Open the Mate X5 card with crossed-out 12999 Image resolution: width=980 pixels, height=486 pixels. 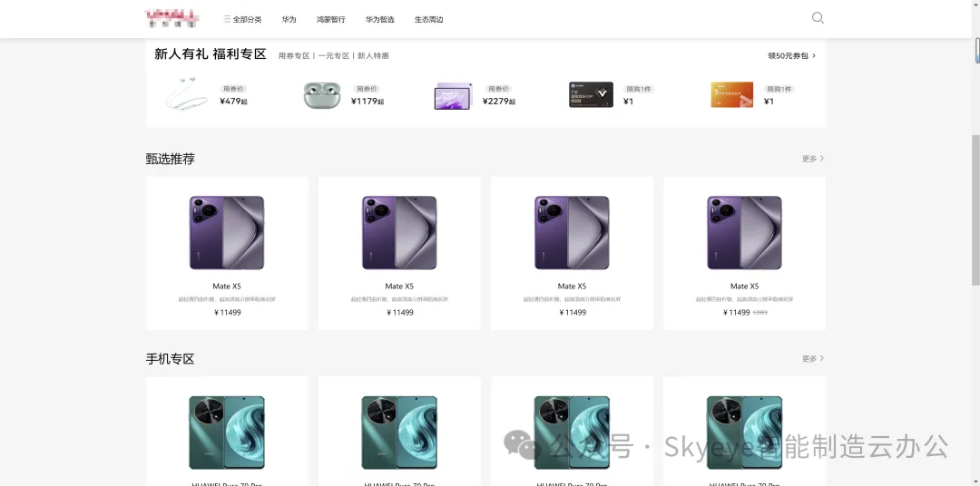[744, 253]
